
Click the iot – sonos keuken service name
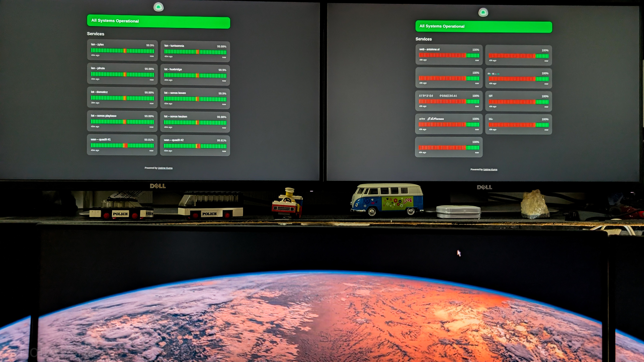175,117
